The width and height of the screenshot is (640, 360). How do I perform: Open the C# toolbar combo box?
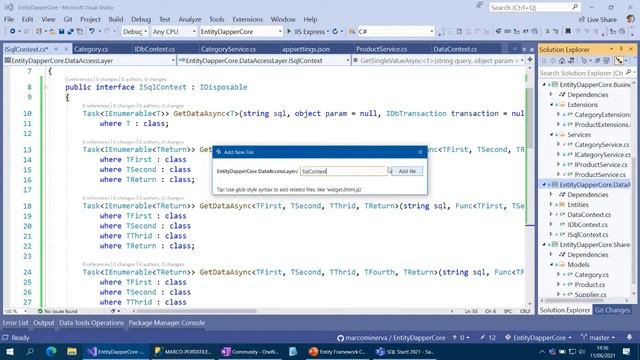click(x=396, y=31)
